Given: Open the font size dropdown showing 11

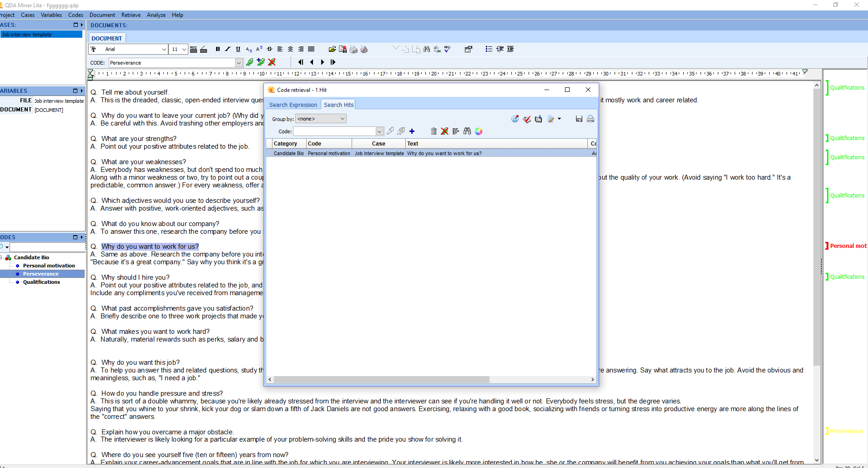Looking at the screenshot, I should point(184,49).
